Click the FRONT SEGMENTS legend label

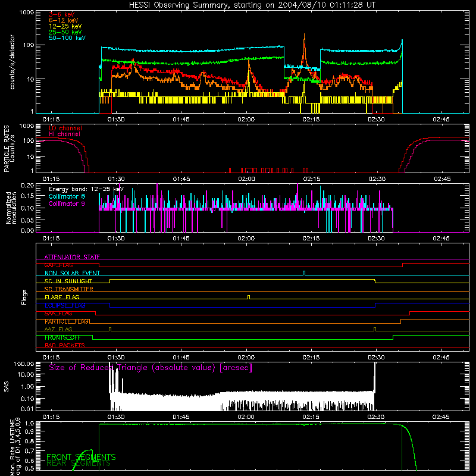coord(81,457)
